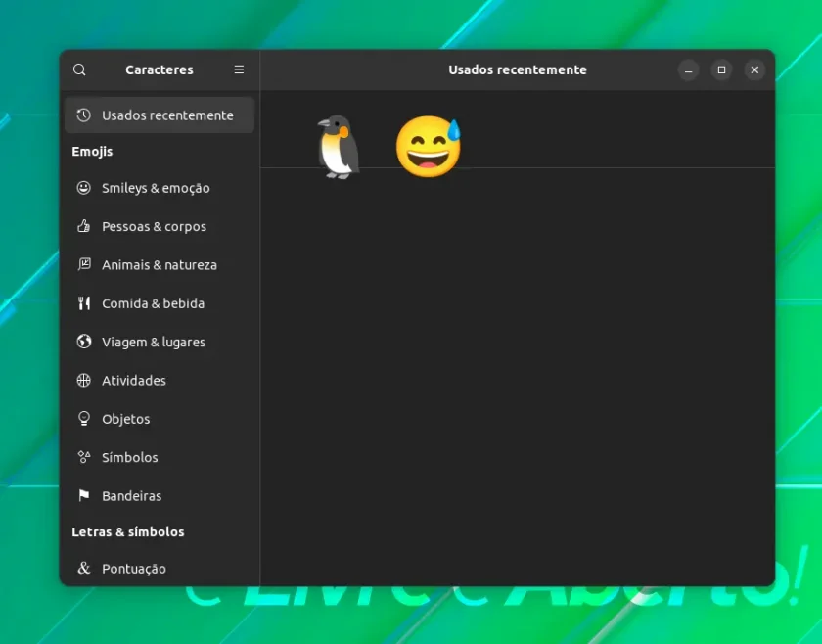Show the Objetos category

tap(160, 419)
